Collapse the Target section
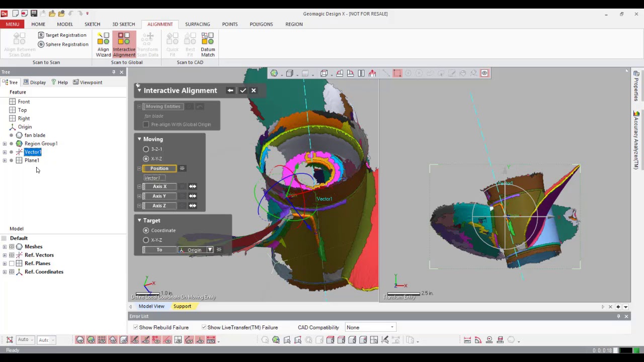 (139, 221)
